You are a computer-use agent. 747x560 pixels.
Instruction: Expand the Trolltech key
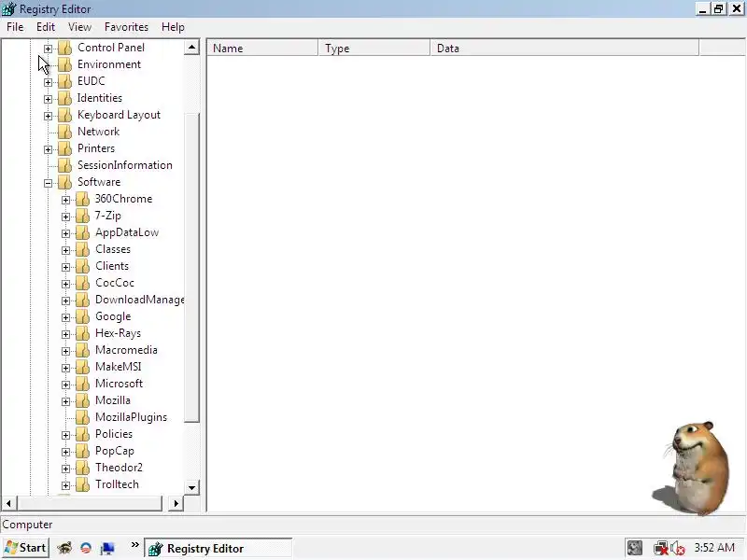tap(65, 485)
